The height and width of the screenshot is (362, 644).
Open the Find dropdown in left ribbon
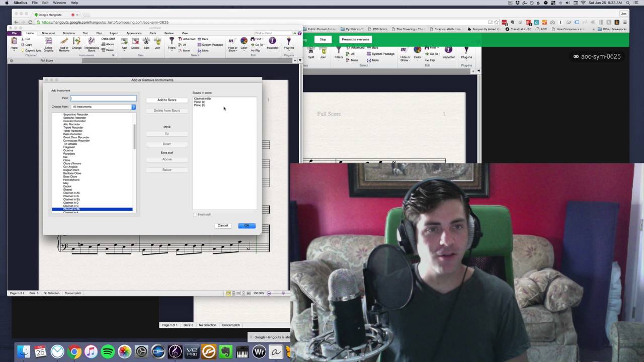257,39
